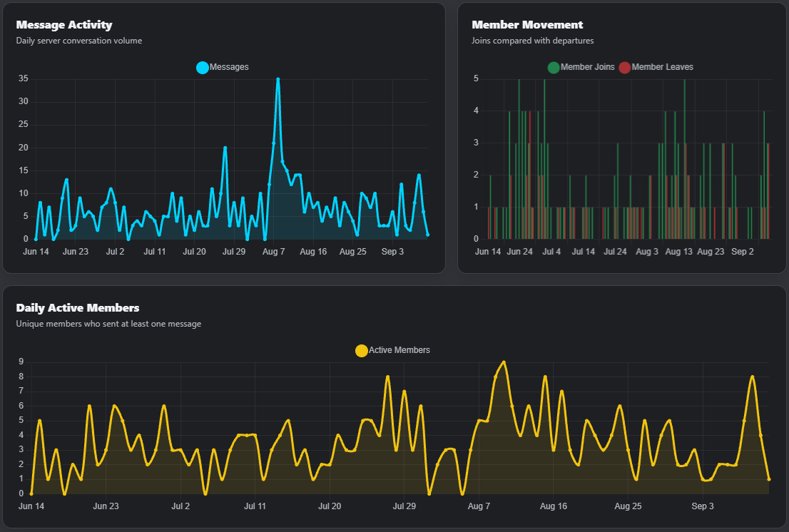Click 'Sep 2' label on Member Movement axis
The height and width of the screenshot is (532, 789).
click(743, 252)
